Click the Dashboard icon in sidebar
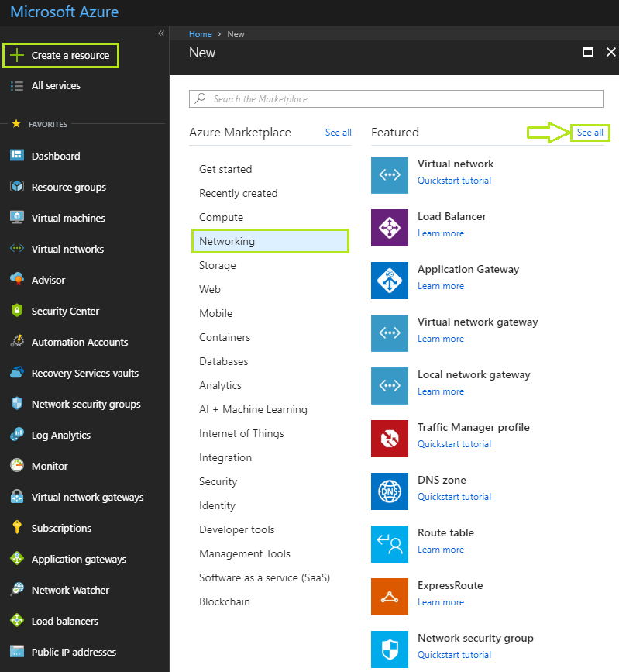The width and height of the screenshot is (619, 672). click(x=17, y=155)
